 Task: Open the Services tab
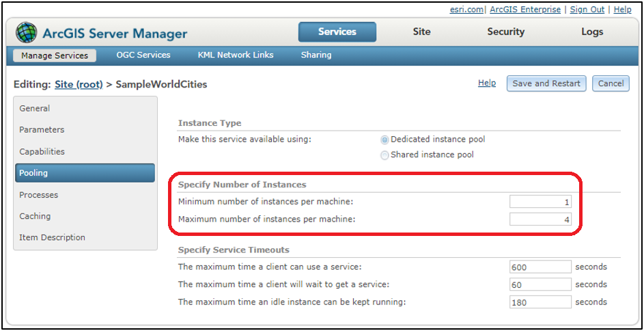pyautogui.click(x=337, y=32)
